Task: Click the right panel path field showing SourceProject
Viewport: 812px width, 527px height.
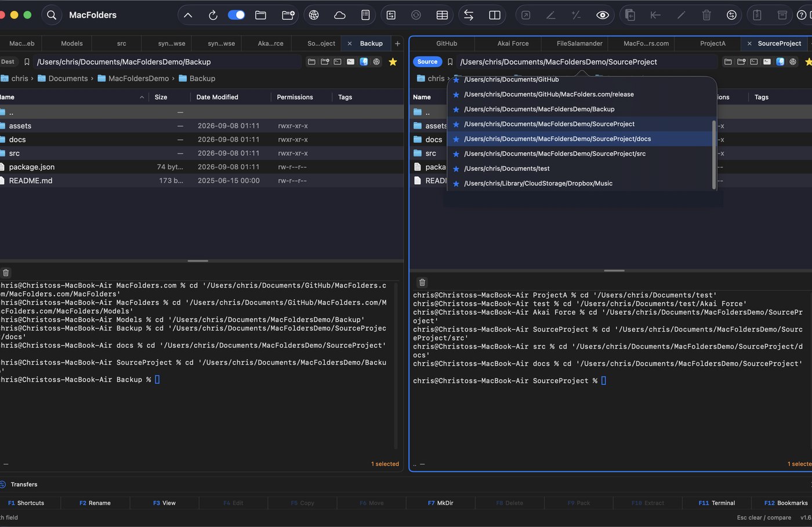Action: click(587, 61)
